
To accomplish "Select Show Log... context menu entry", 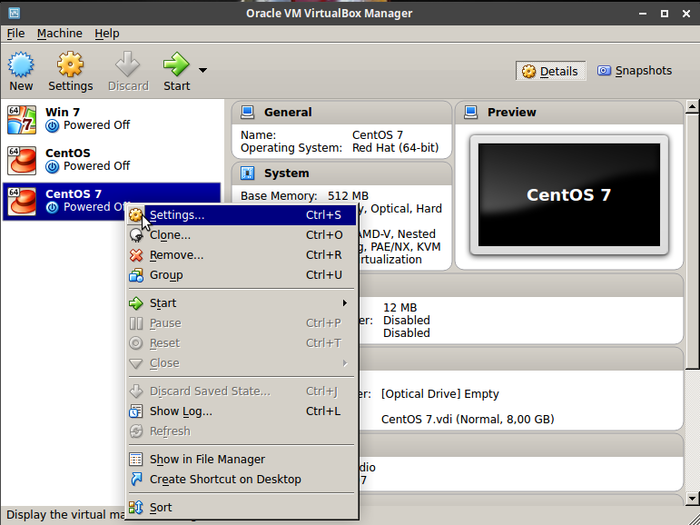I will (x=242, y=411).
